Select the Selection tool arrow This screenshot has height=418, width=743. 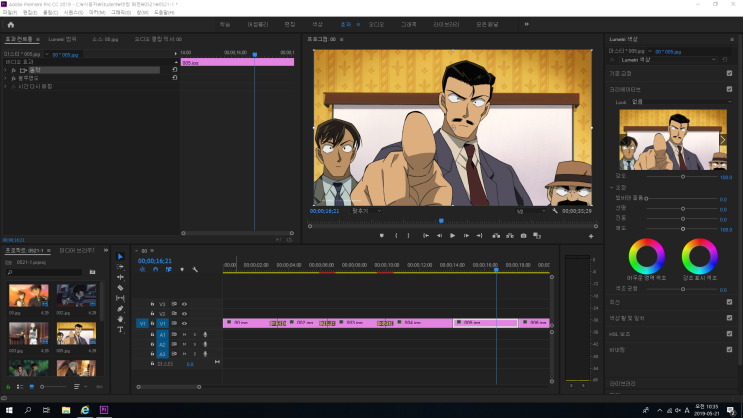coord(120,256)
